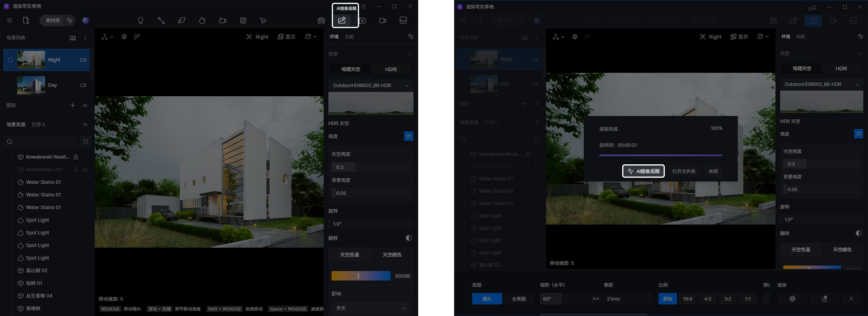Select 图片 type option in right window
Screen dimensions: 868x316
[x=487, y=299]
